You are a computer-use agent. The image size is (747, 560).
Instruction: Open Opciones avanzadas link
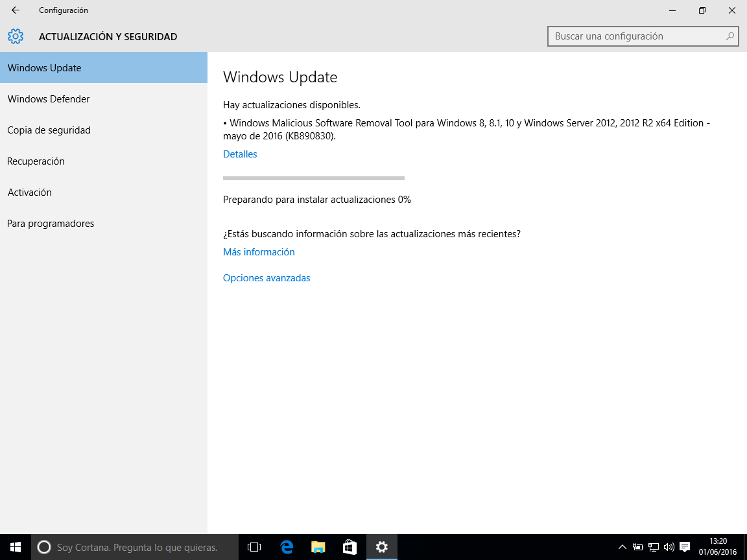pos(267,277)
